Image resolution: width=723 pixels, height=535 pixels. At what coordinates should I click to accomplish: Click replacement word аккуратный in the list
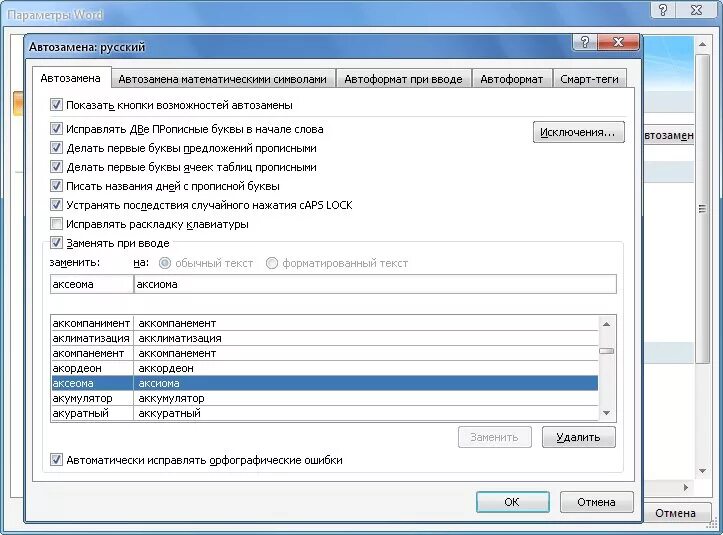[169, 413]
